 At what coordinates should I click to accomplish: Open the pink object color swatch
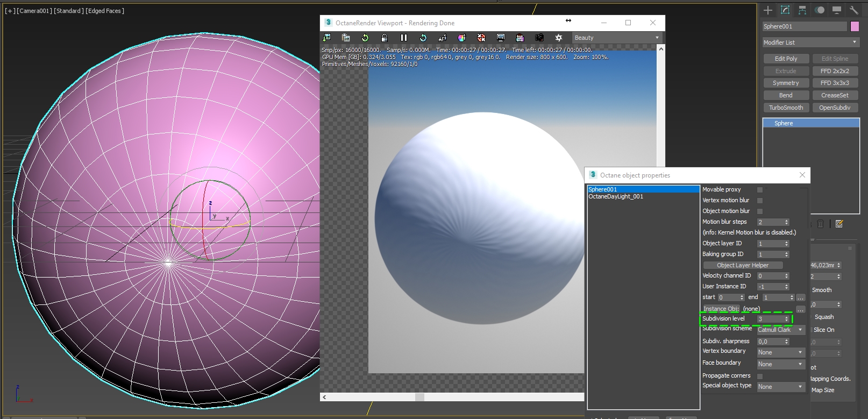(x=855, y=26)
